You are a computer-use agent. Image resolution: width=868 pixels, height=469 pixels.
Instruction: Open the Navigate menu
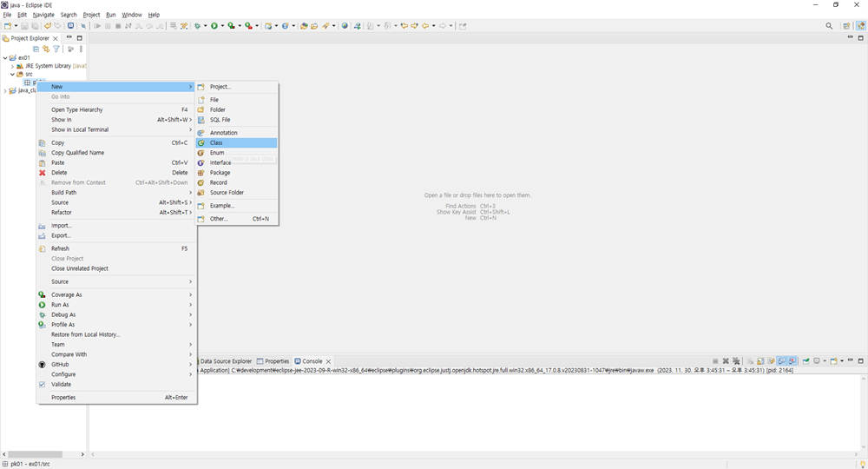[43, 15]
